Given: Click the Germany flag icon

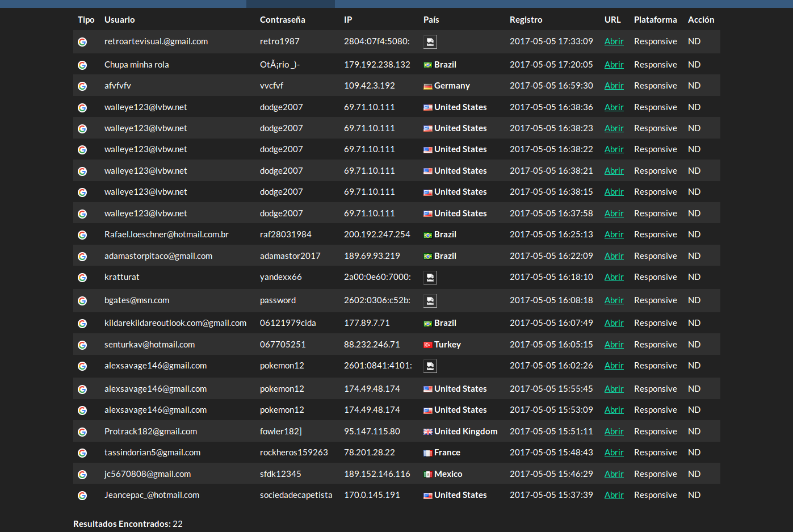Looking at the screenshot, I should [428, 86].
